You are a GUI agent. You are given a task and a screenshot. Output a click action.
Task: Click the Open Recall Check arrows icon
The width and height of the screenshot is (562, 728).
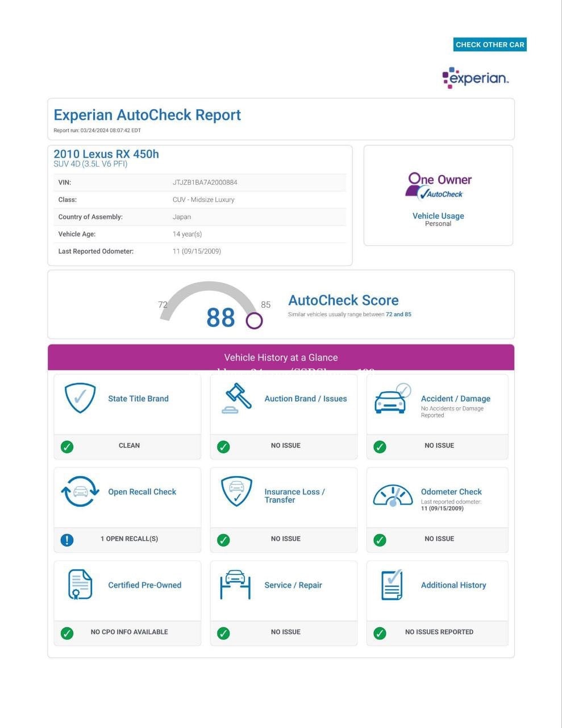click(80, 491)
